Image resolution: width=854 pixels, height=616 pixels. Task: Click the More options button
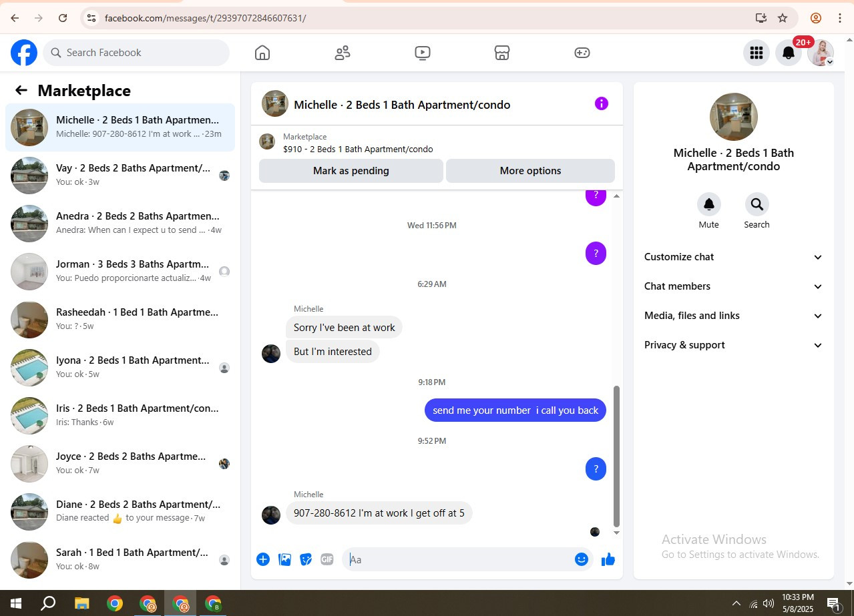tap(530, 171)
